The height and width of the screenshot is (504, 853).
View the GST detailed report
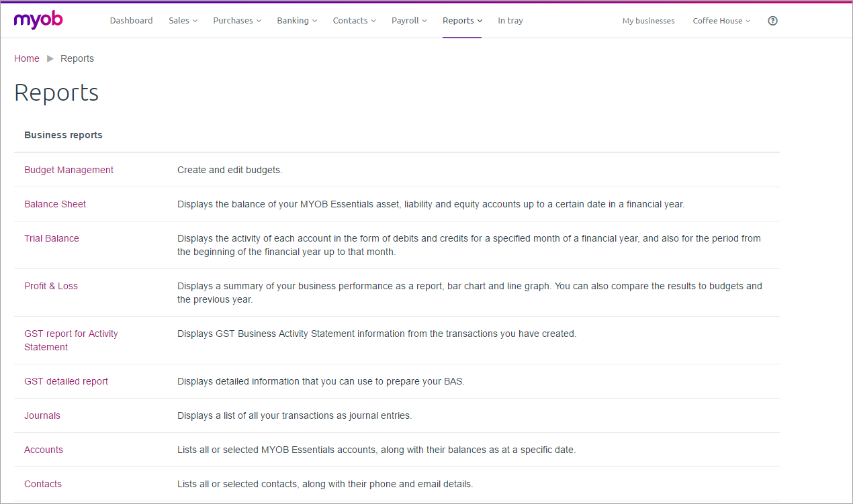tap(66, 381)
